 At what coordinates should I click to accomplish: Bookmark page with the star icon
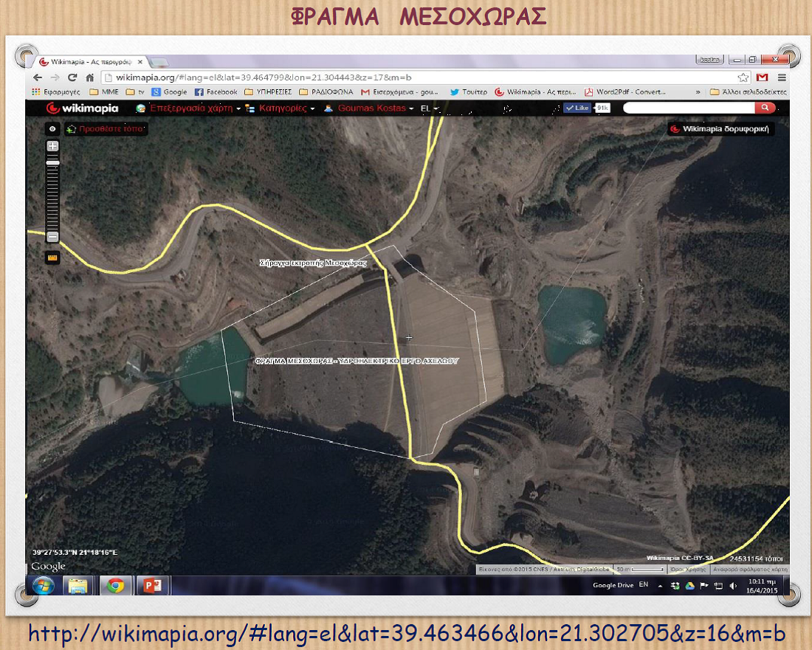pos(743,77)
